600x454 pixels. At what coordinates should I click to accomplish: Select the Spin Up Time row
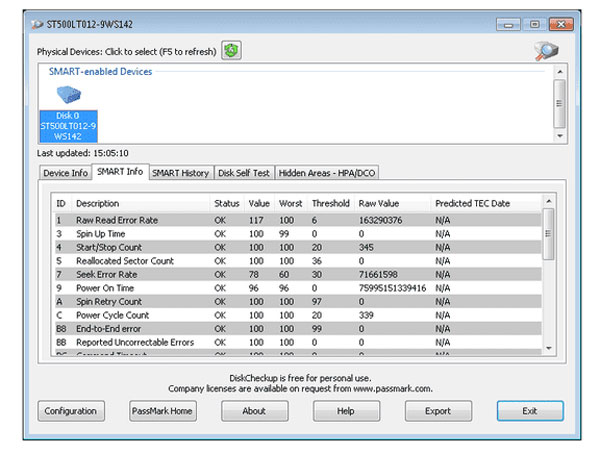[298, 234]
